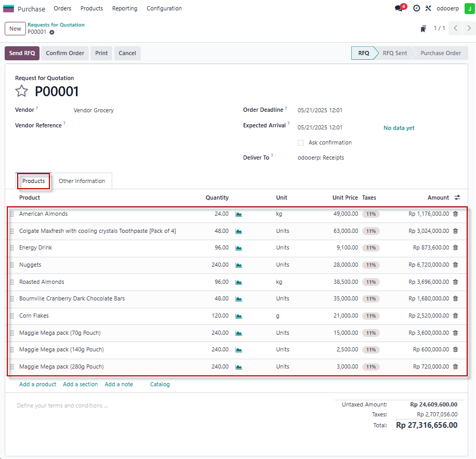Screen dimensions: 476x459
Task: Click Add a product link
Action: pos(37,384)
